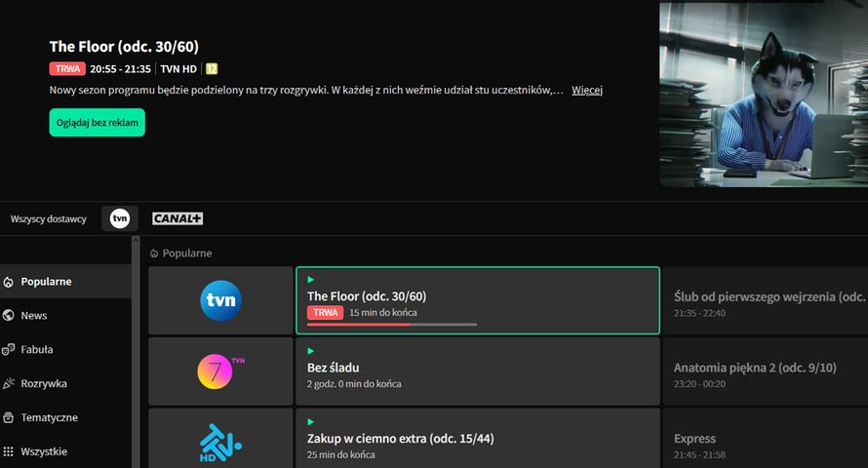Open the Rozrywka category

click(65, 383)
